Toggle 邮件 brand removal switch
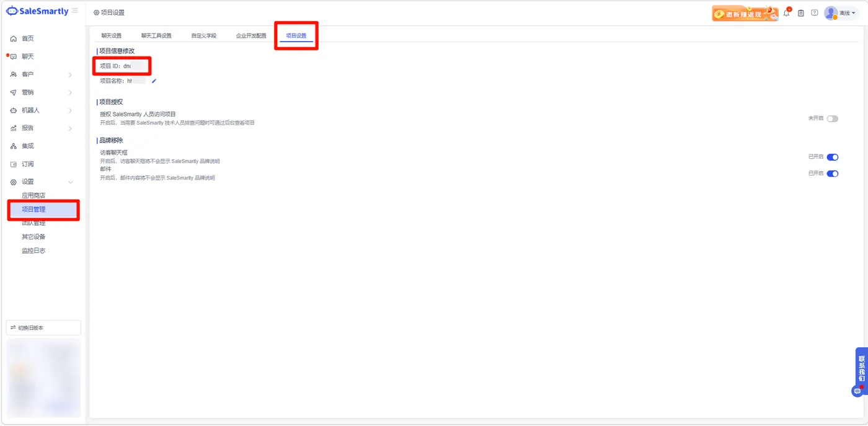 tap(832, 174)
